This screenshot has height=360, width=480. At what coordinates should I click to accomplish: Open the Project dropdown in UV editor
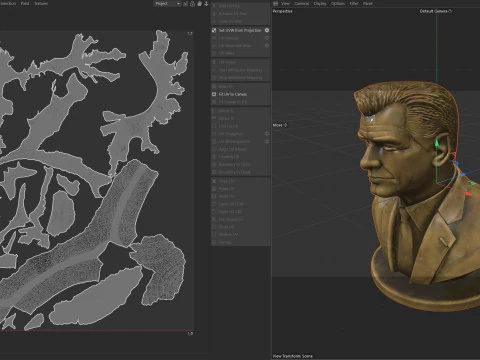coord(167,4)
